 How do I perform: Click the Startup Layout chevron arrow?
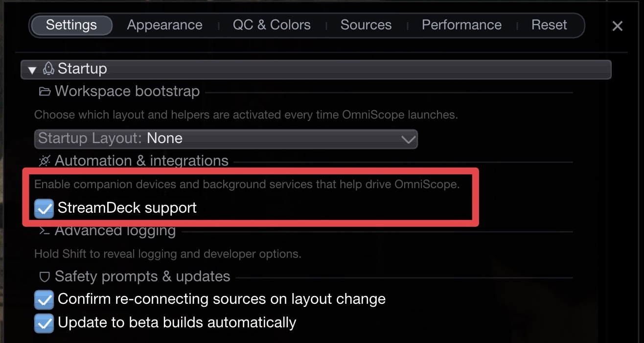408,139
